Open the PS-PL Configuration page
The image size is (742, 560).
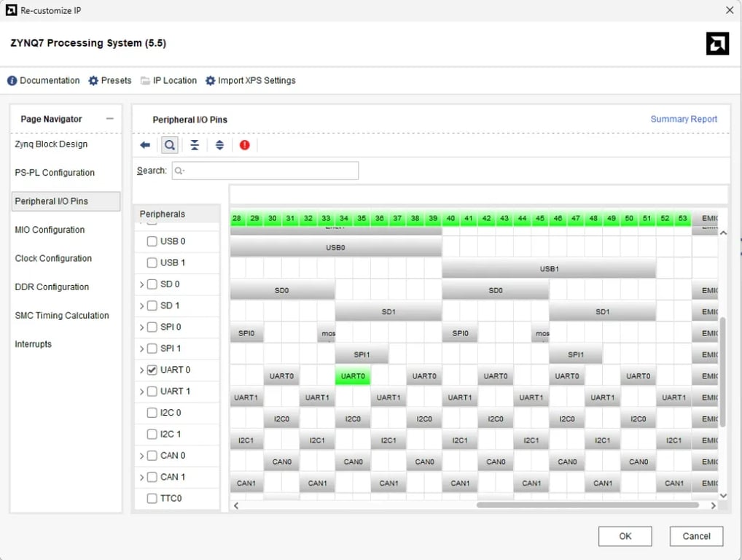click(55, 173)
